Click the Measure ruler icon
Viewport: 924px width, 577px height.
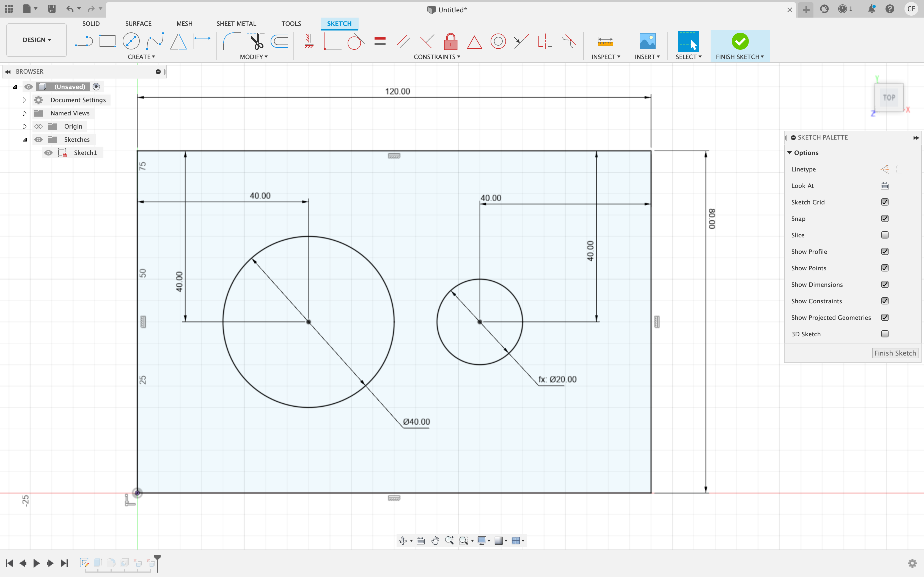pyautogui.click(x=605, y=41)
